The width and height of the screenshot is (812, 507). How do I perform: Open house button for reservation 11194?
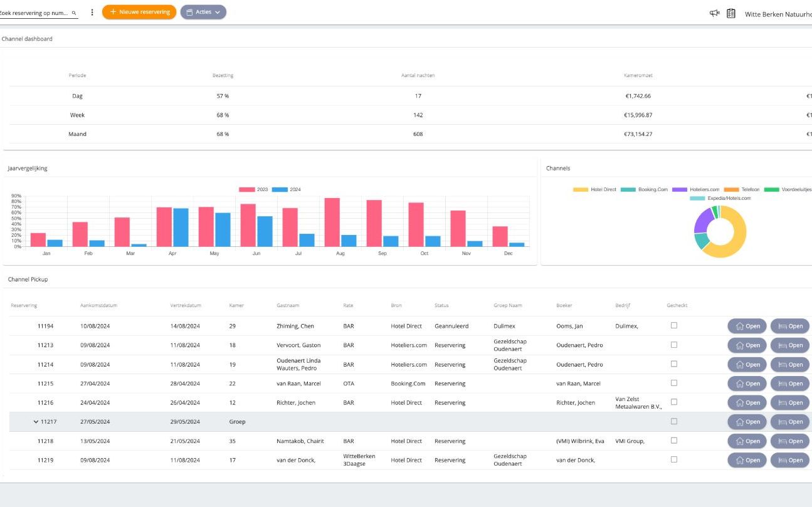click(747, 326)
